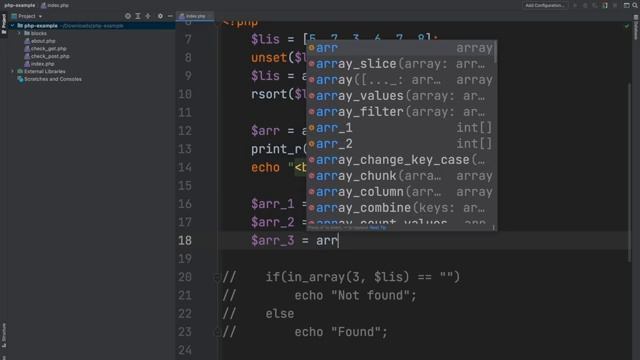Click the php-example root folder icon

[20, 26]
